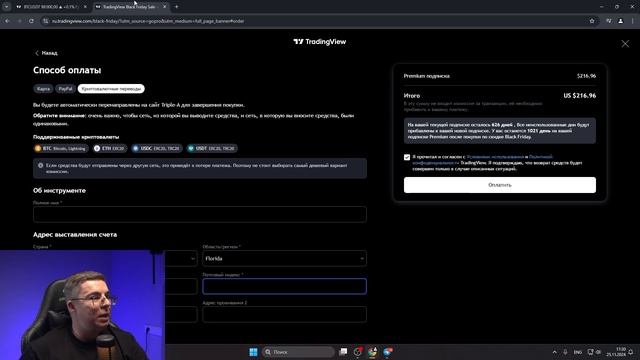Open the Florida region dropdown
The image size is (640, 360).
[x=284, y=258]
